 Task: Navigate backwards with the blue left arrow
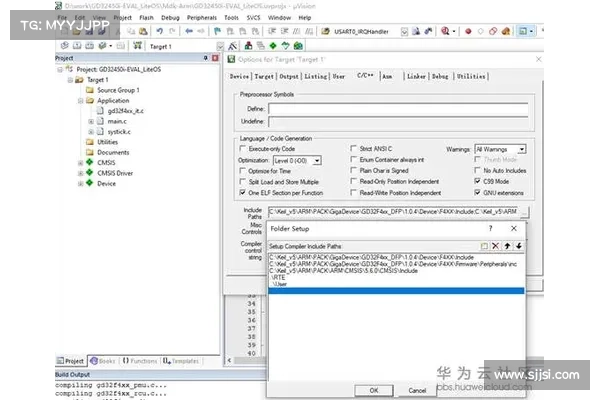click(x=189, y=31)
